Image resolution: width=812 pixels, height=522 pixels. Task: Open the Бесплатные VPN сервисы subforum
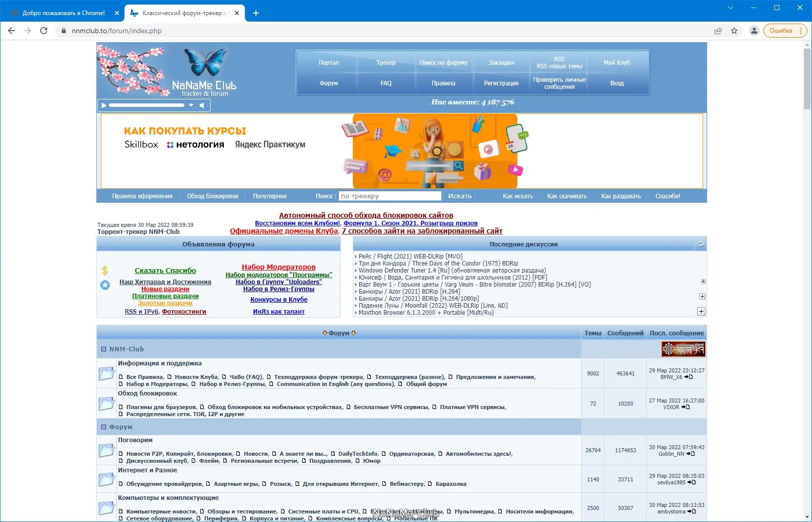coord(391,407)
